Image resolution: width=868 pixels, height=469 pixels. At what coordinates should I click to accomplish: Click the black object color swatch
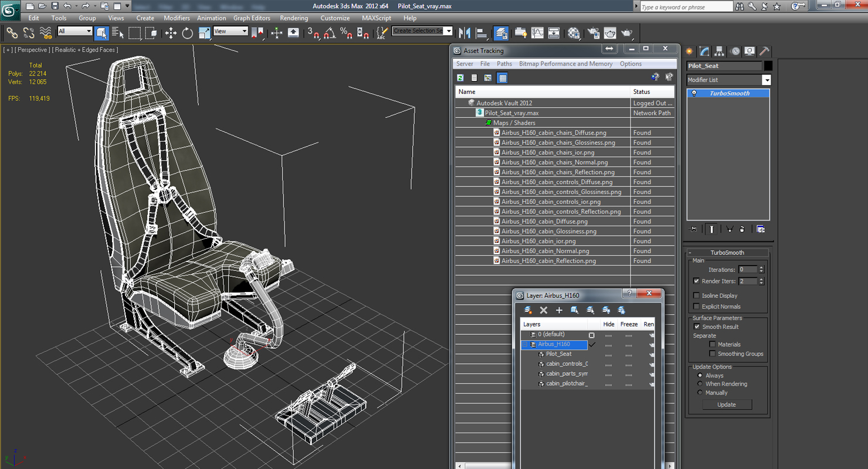tap(768, 66)
